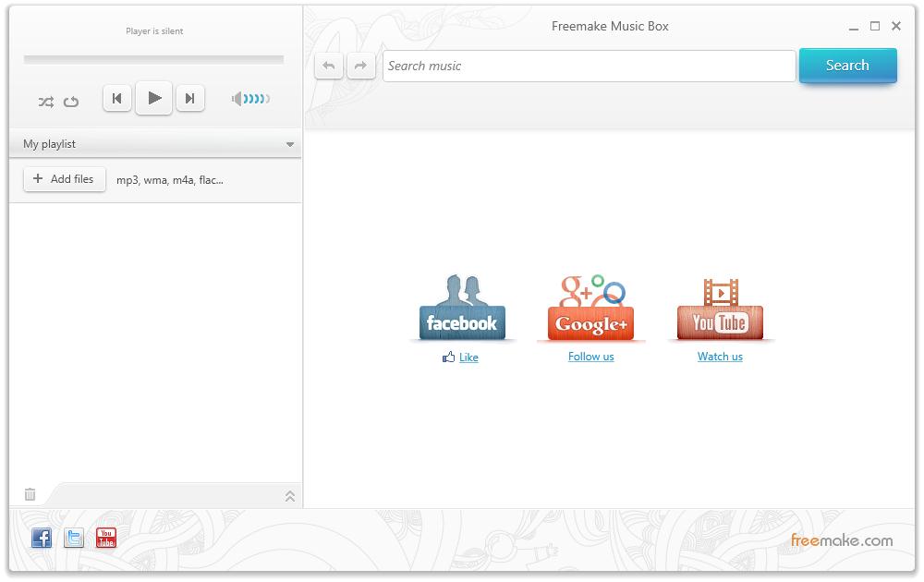Collapse the playlist panel with double chevron

tap(290, 496)
